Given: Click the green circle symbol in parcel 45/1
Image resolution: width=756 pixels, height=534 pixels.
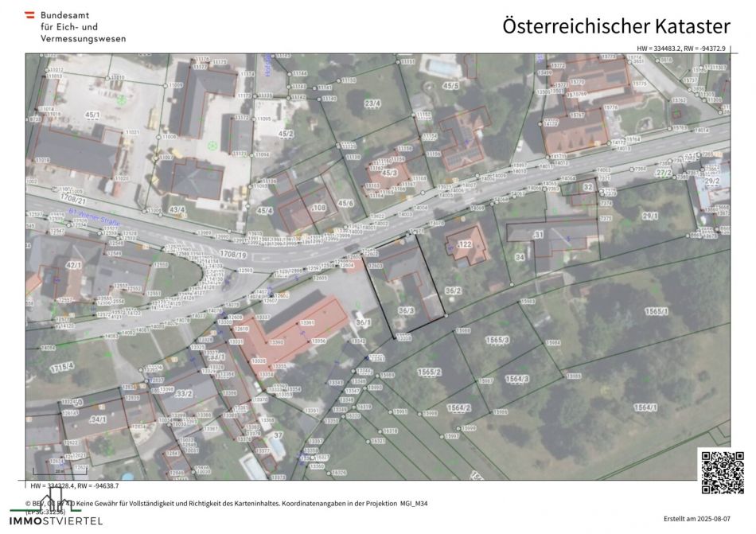Looking at the screenshot, I should (x=122, y=100).
